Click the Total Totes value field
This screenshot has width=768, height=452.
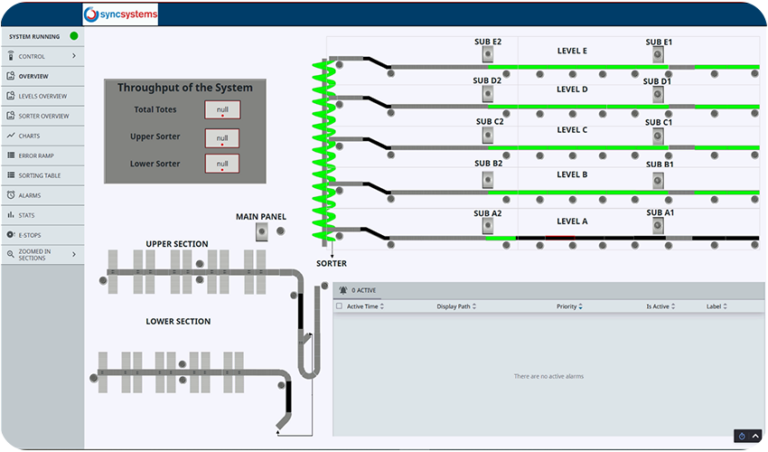coord(222,110)
